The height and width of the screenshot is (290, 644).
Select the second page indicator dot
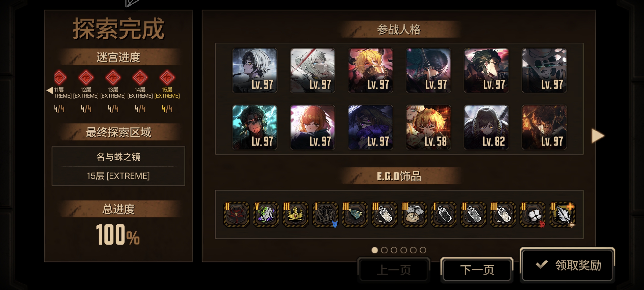[384, 250]
